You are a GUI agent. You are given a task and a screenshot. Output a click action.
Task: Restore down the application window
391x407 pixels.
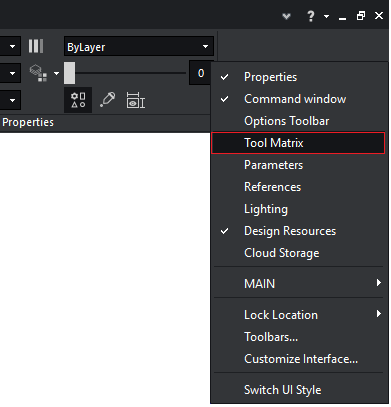tap(361, 16)
